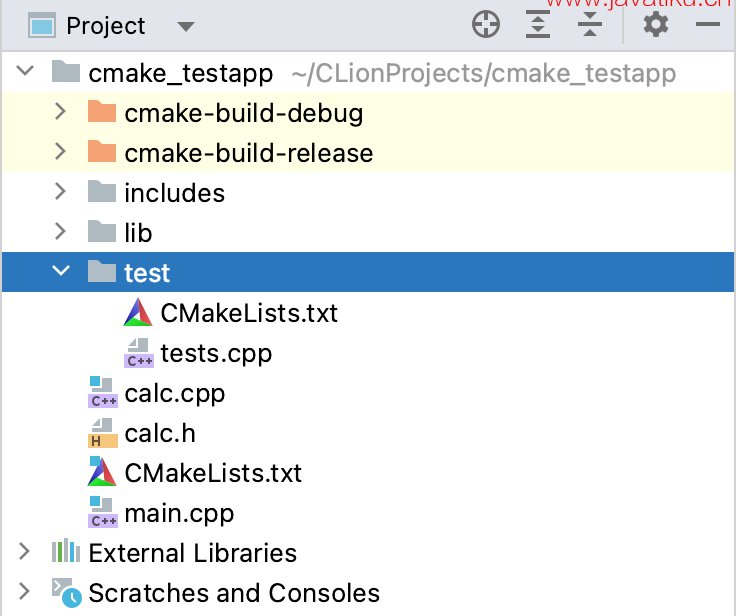Click the Select Opened File crosshair icon
The width and height of the screenshot is (736, 616).
click(486, 24)
